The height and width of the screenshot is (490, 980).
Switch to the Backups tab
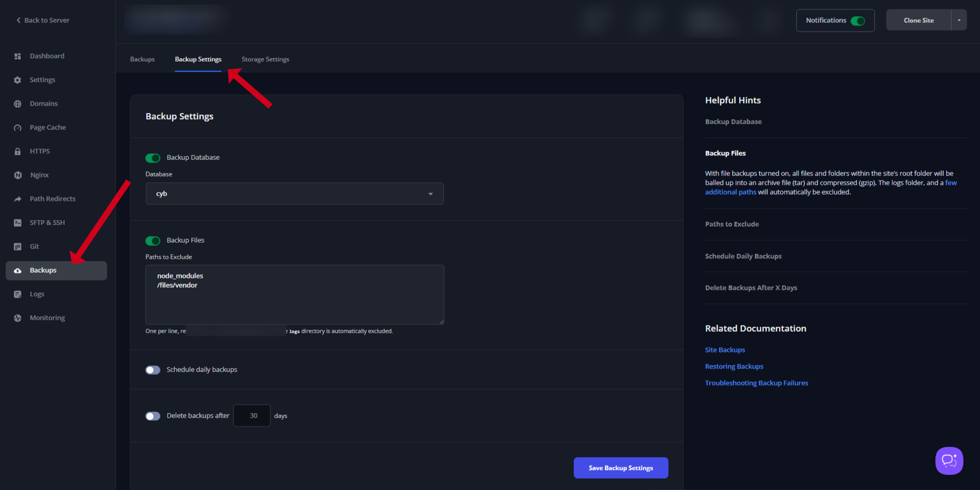tap(142, 60)
